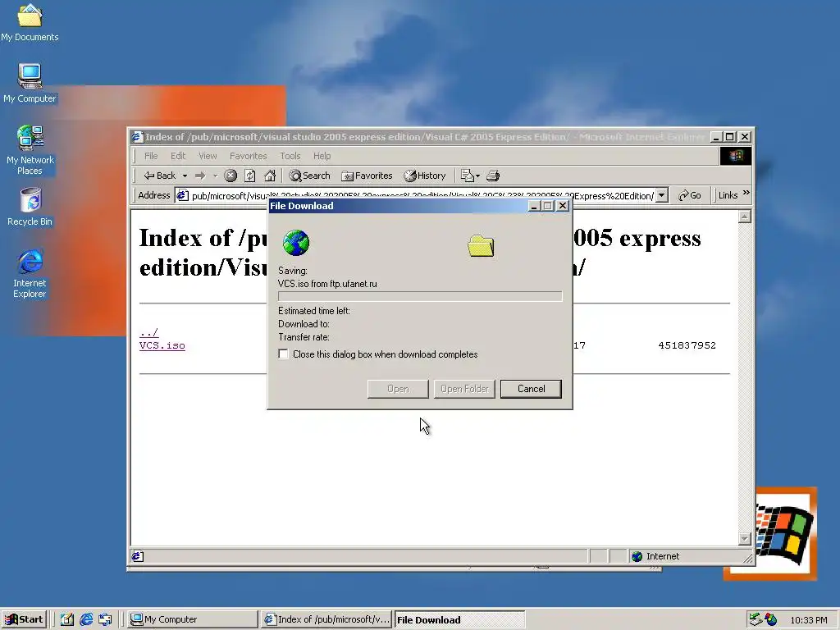Screen dimensions: 840x630
Task: Open the Search pane from the toolbar
Action: [x=309, y=176]
